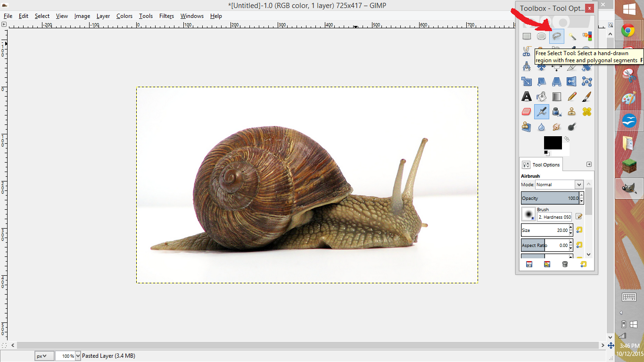644x362 pixels.
Task: Open the Filters menu
Action: [x=167, y=16]
